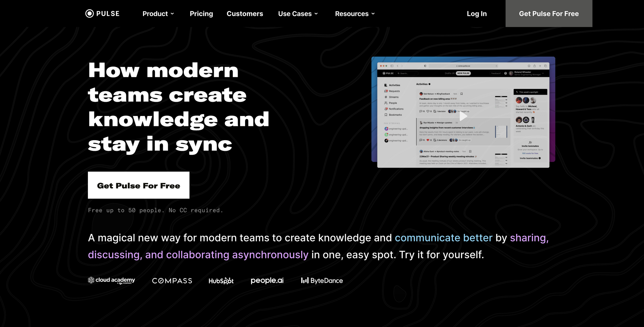644x327 pixels.
Task: Click the Log In link
Action: coord(477,14)
